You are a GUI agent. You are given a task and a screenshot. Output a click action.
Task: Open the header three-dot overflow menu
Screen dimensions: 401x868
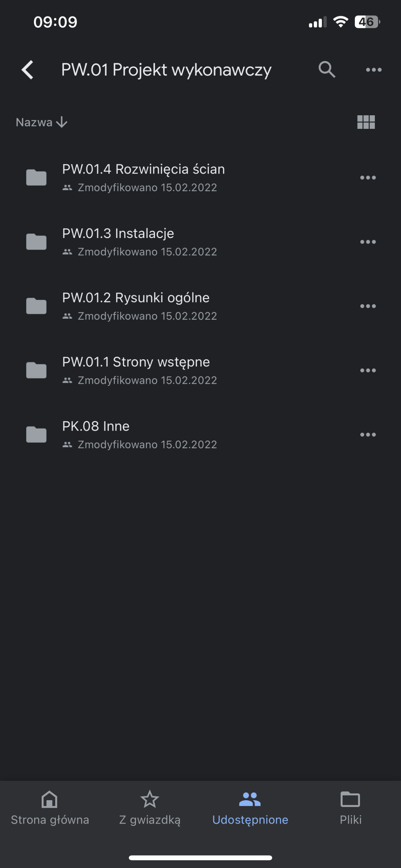pos(374,70)
